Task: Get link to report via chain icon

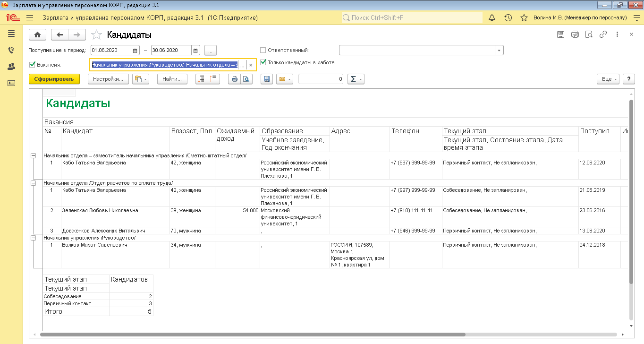Action: coord(603,34)
